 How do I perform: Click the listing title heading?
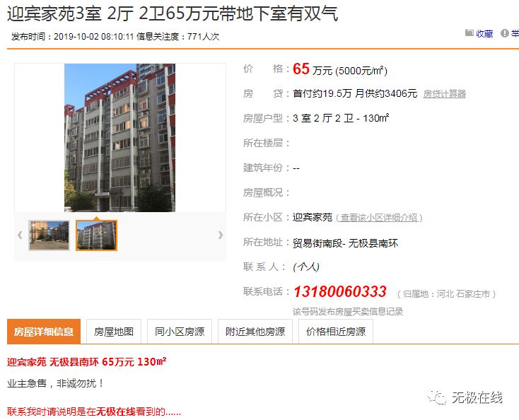[173, 14]
